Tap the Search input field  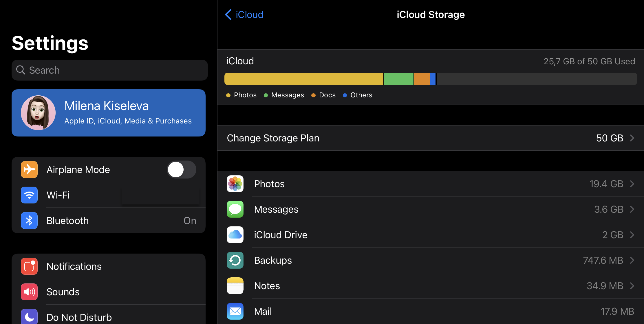pos(110,70)
